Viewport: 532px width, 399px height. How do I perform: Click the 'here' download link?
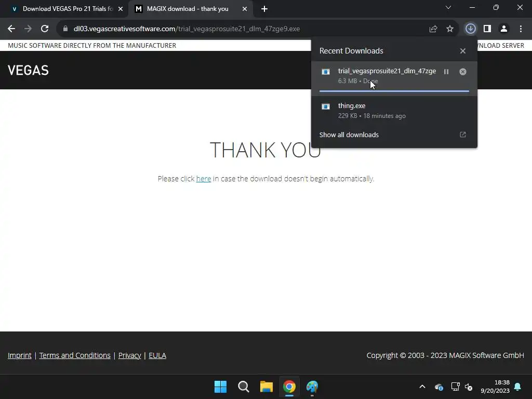(204, 179)
